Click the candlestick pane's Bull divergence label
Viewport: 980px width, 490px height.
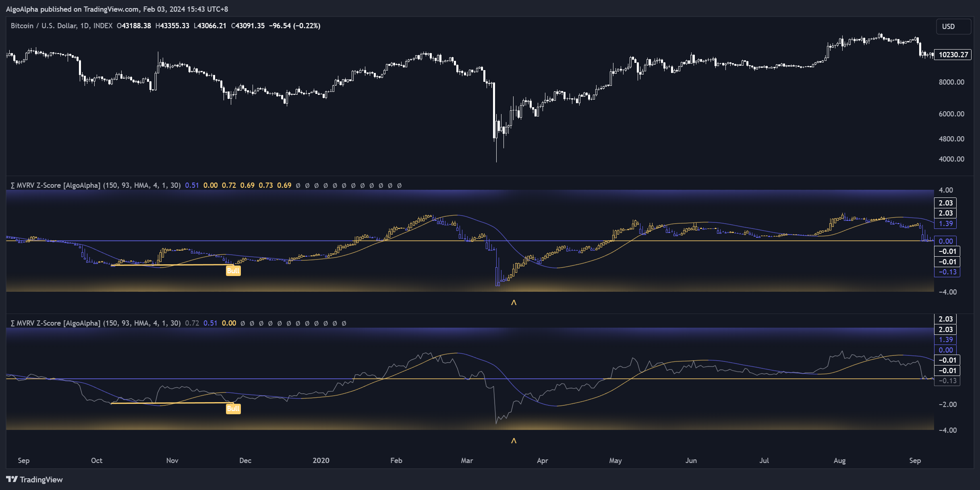[233, 271]
